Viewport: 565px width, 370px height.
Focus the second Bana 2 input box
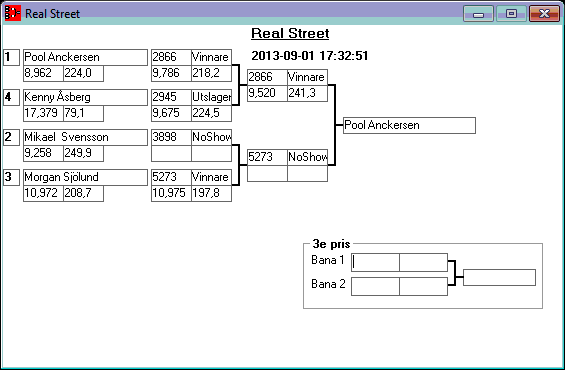(424, 286)
